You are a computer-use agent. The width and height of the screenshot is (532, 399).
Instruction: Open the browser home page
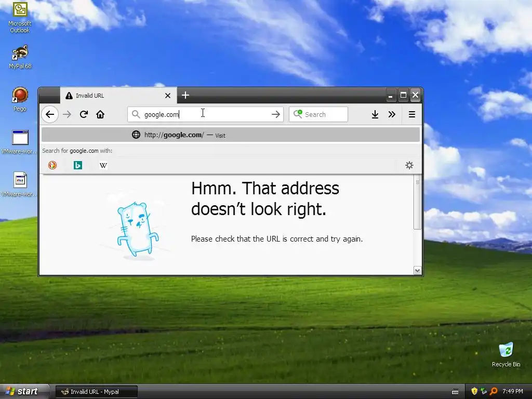[100, 114]
